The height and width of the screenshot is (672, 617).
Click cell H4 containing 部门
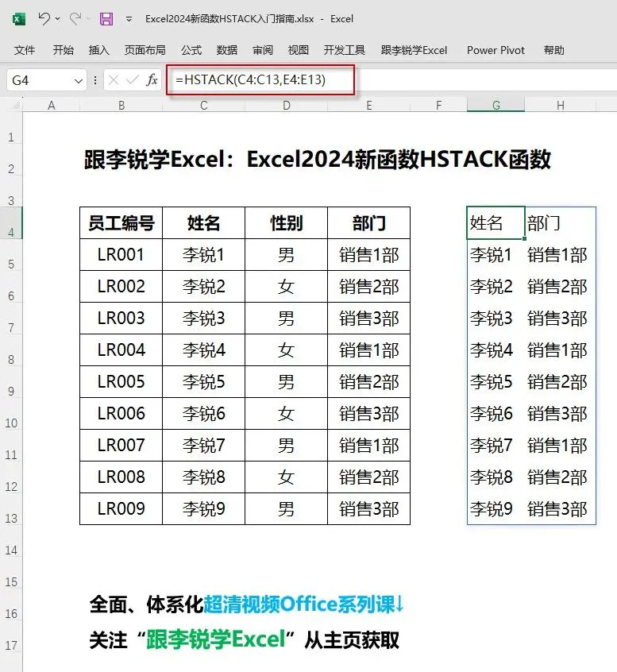(x=561, y=223)
